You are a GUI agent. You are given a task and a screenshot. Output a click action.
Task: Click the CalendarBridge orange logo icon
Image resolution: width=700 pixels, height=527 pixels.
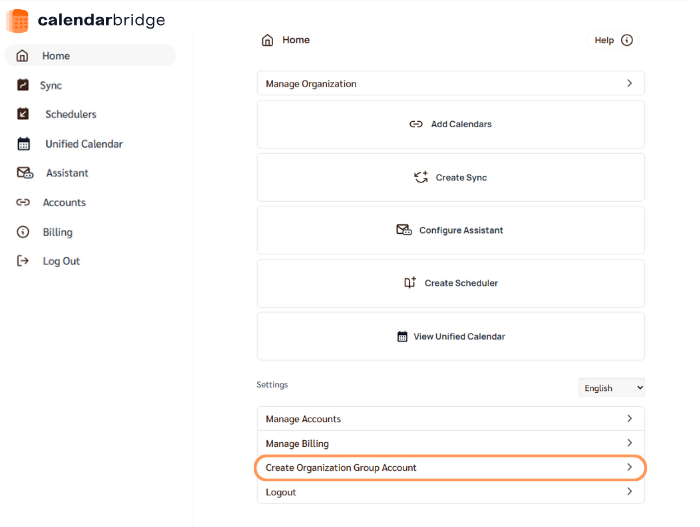click(18, 21)
